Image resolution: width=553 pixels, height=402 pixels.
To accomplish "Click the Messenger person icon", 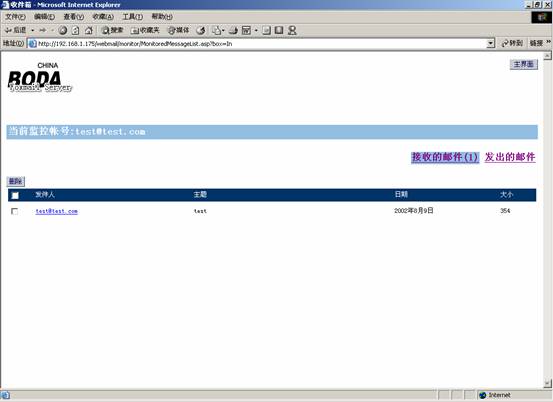I will [x=292, y=31].
